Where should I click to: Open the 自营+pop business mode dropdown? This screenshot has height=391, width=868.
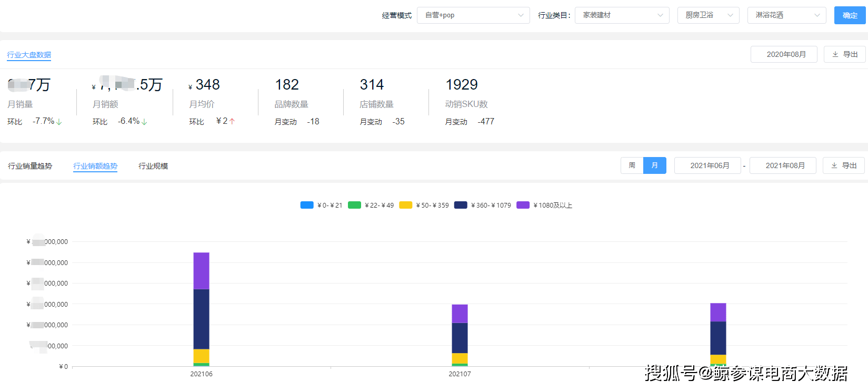(x=473, y=15)
